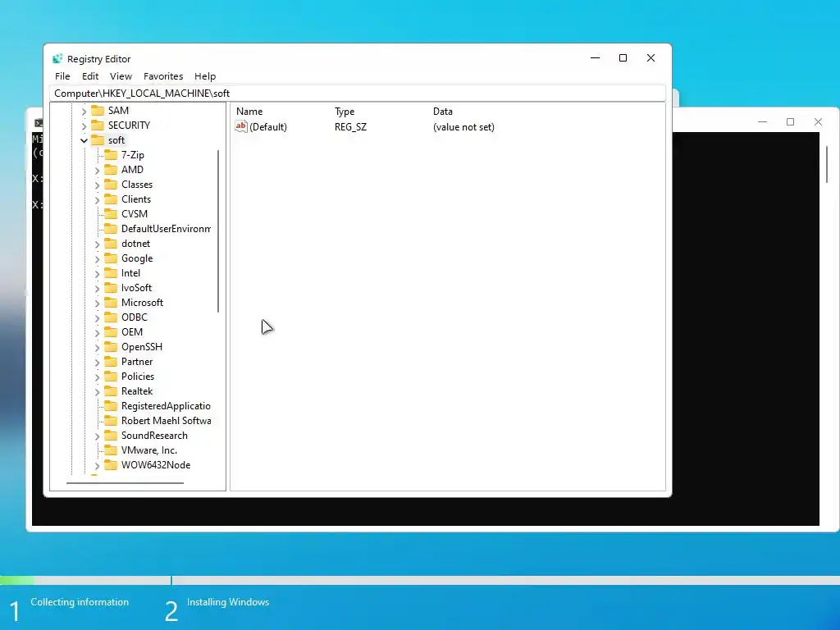Select the Microsoft folder icon
Screen dimensions: 840x630
pyautogui.click(x=111, y=302)
